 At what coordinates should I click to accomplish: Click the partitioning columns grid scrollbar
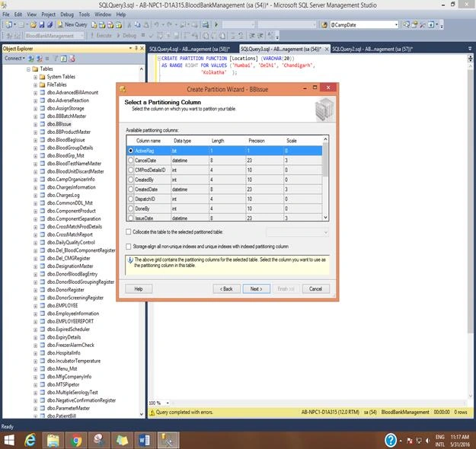click(x=325, y=178)
